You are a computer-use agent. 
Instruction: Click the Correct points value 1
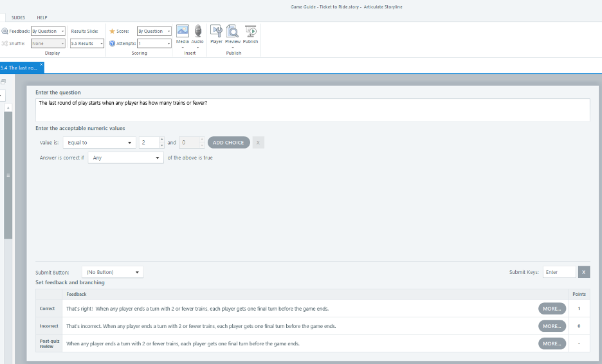(x=579, y=309)
